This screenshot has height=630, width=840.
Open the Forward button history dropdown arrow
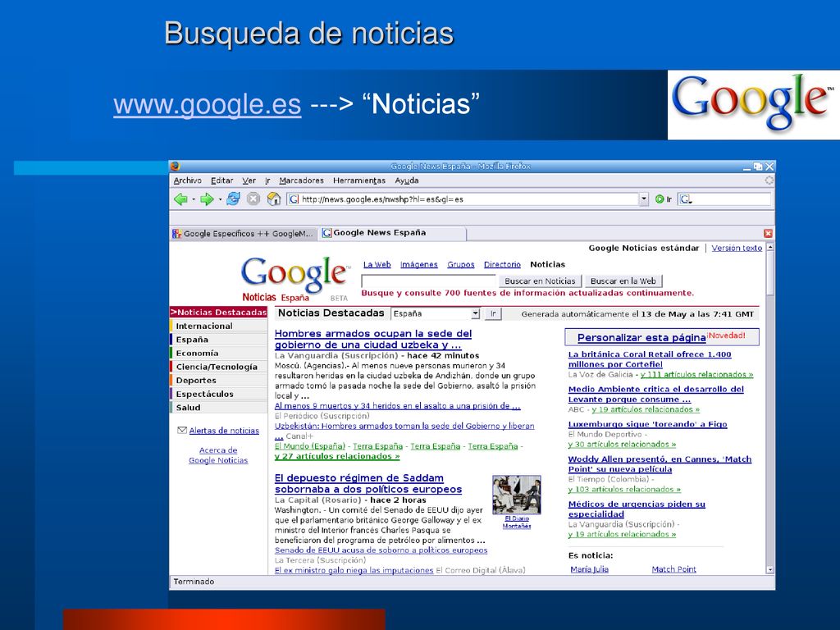click(x=220, y=200)
